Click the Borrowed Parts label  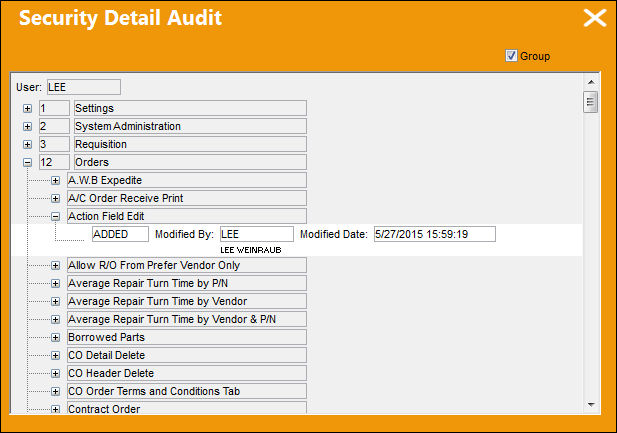click(187, 337)
